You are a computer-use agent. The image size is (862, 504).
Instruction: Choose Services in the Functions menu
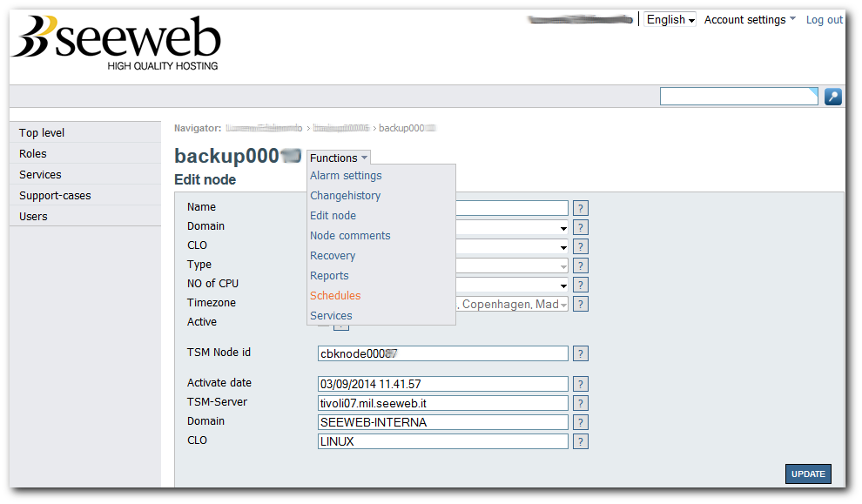[331, 316]
